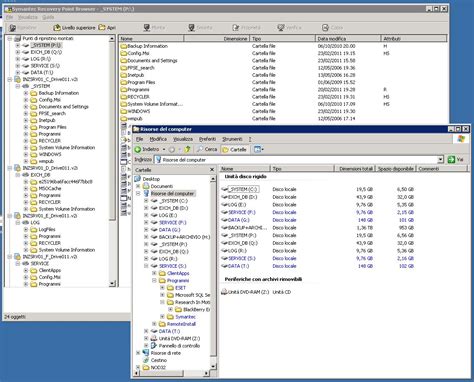Click the Livello superiore toolbar icon
Image resolution: width=474 pixels, height=382 pixels.
tap(57, 28)
